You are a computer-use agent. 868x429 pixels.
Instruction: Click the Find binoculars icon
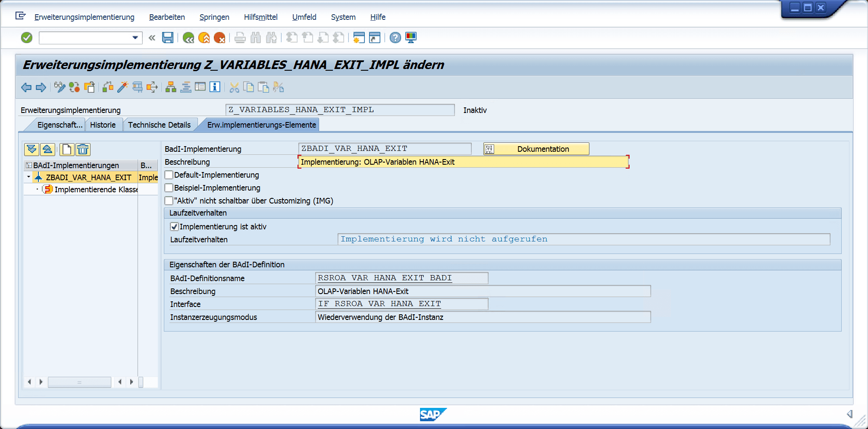[256, 38]
